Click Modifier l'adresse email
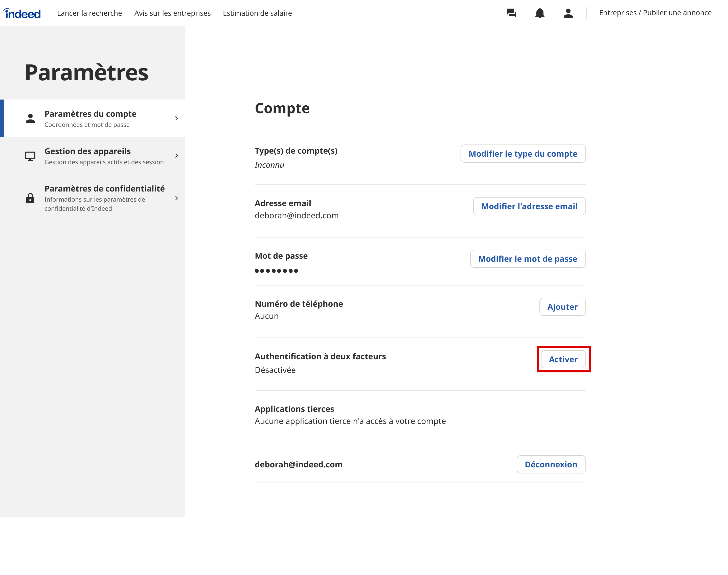728x575 pixels. point(529,206)
